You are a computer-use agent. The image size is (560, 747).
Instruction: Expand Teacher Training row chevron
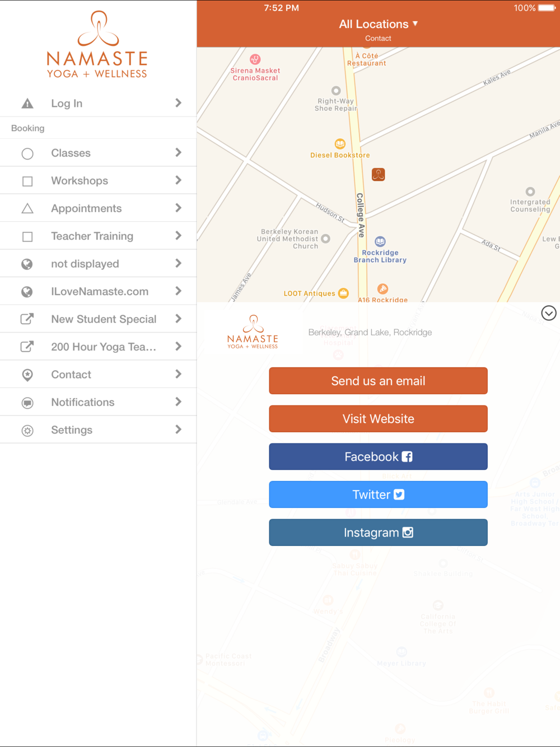[x=178, y=236]
